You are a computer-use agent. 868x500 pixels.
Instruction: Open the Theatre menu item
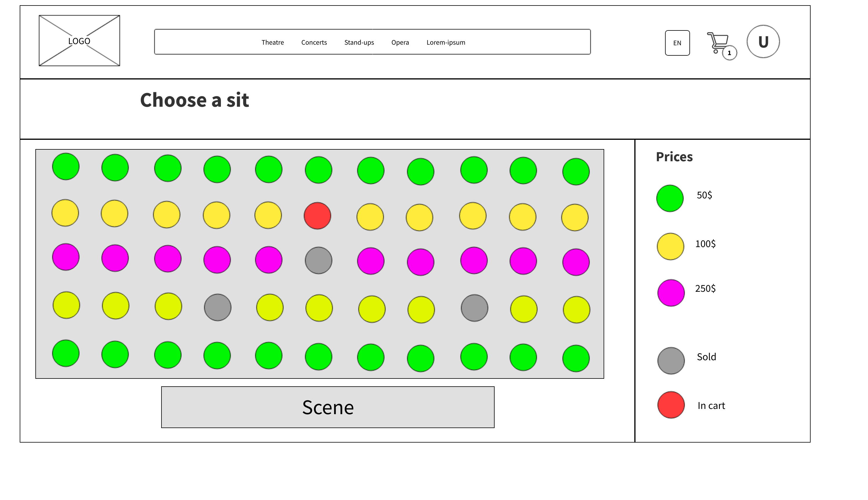coord(273,42)
